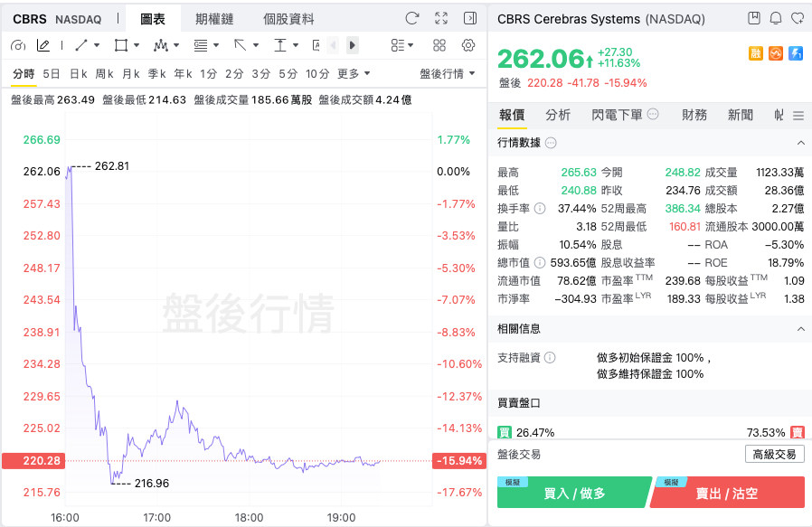Select the 日k timeframe
The width and height of the screenshot is (812, 527).
tap(78, 74)
